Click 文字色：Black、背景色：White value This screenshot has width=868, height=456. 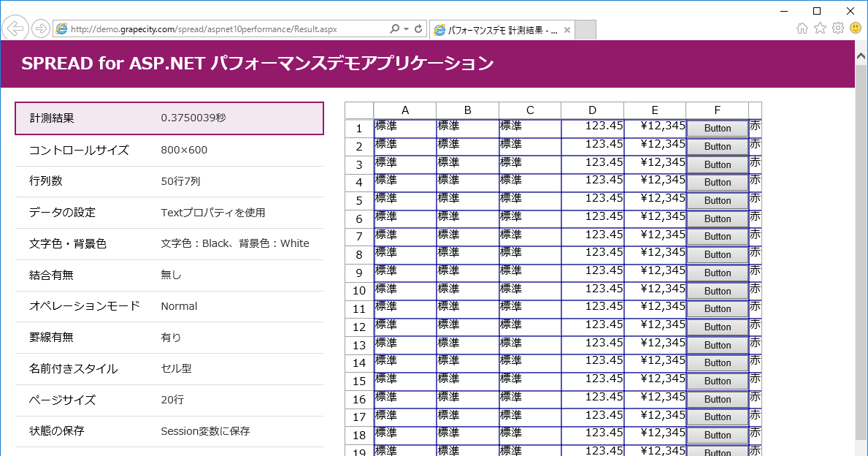[x=235, y=244]
